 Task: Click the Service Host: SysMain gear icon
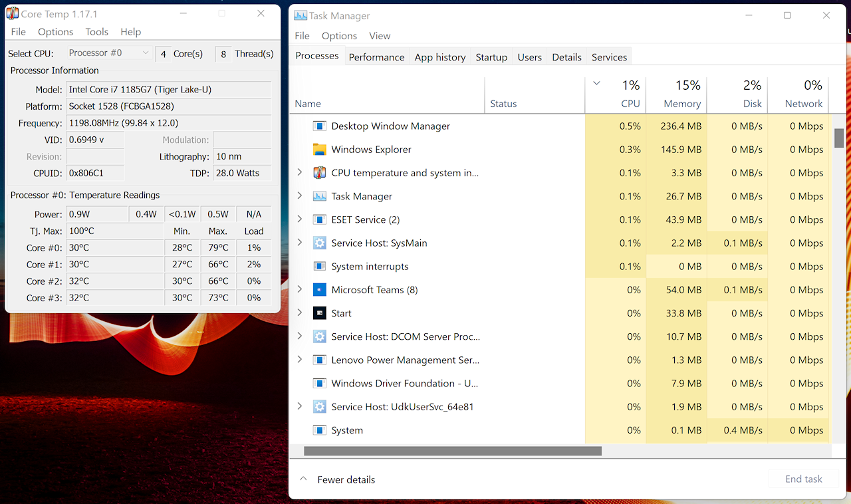coord(320,243)
